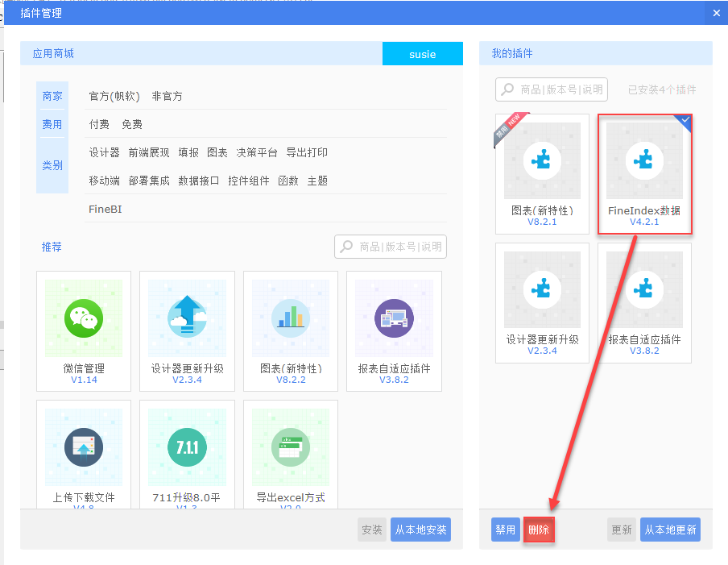Click the 安装 button
The width and height of the screenshot is (728, 565).
pyautogui.click(x=372, y=530)
